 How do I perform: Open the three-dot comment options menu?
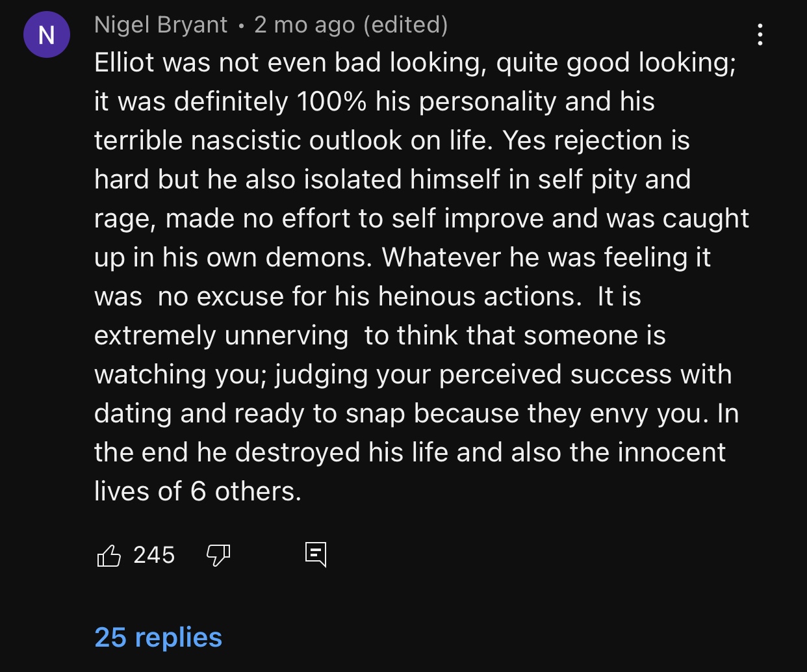760,34
